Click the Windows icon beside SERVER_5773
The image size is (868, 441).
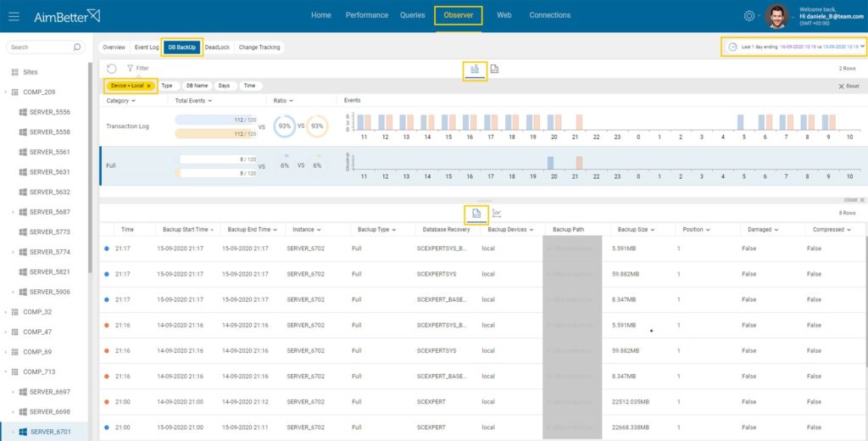pos(23,232)
